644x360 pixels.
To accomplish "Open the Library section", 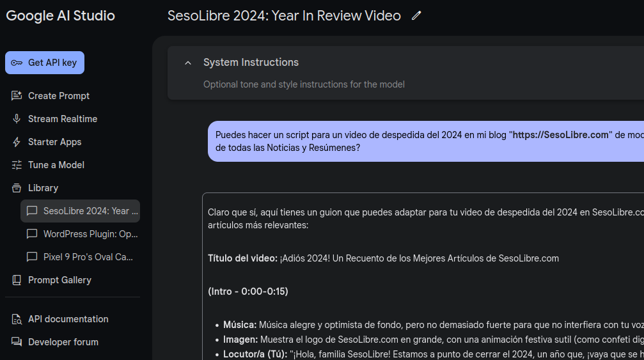I will tap(43, 187).
